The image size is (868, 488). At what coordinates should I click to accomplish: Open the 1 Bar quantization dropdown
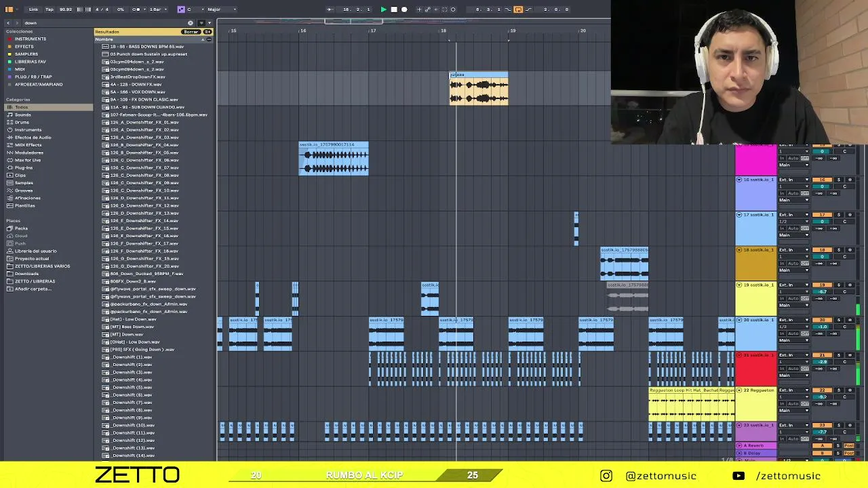point(155,9)
